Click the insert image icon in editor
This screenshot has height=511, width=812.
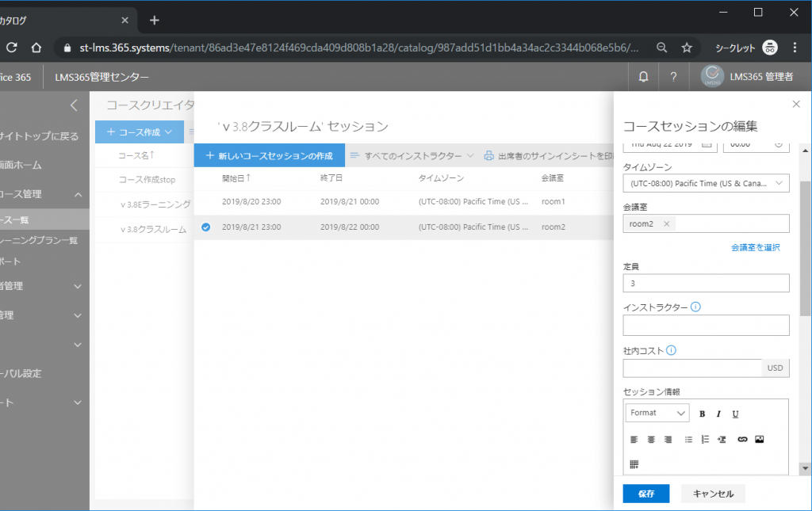pyautogui.click(x=759, y=439)
